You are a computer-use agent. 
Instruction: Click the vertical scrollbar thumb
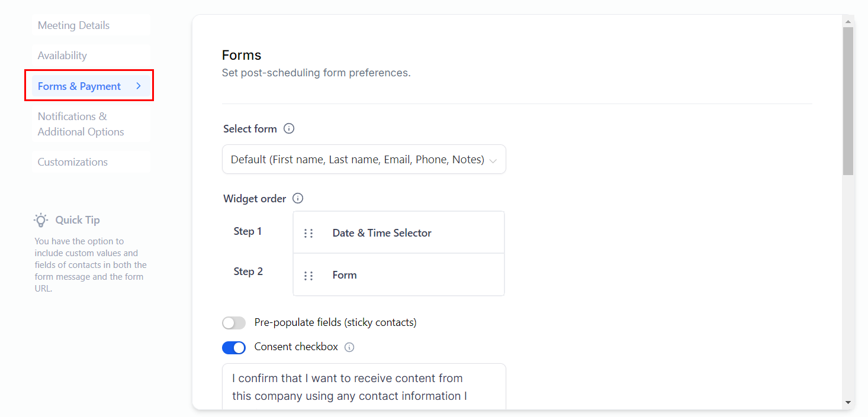click(848, 101)
